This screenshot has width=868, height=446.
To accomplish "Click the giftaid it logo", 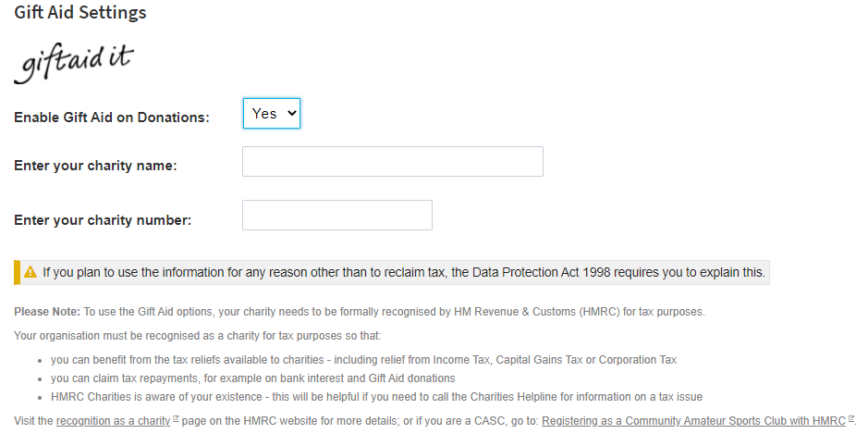I will point(74,63).
